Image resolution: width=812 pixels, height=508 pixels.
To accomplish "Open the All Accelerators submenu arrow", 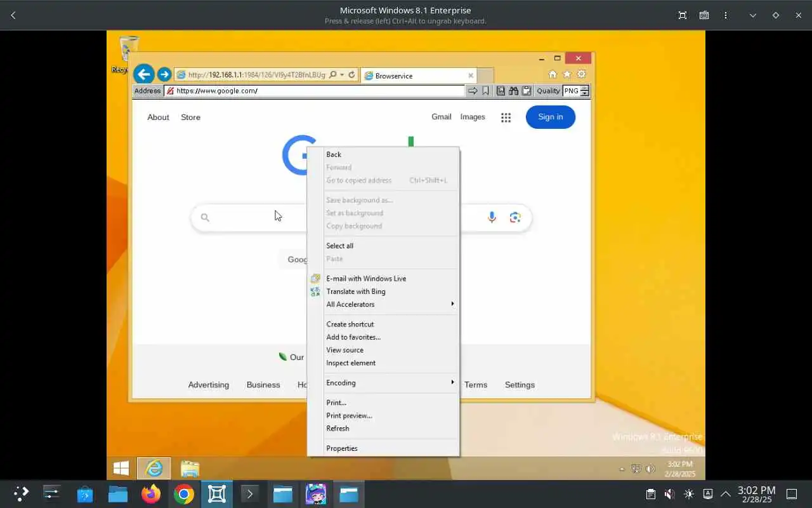I will pos(452,304).
